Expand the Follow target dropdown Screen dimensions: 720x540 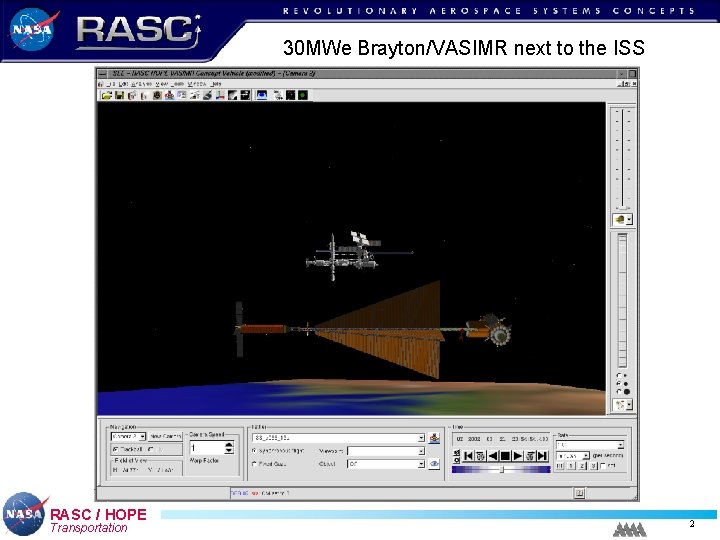(421, 438)
